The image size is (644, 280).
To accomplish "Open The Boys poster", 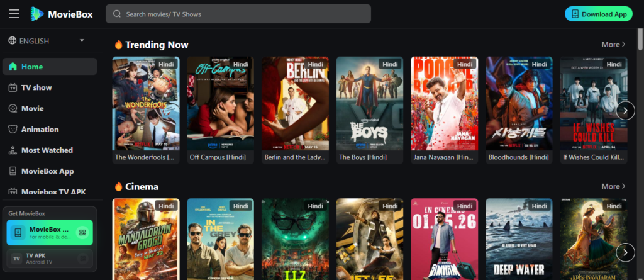I will pos(370,103).
